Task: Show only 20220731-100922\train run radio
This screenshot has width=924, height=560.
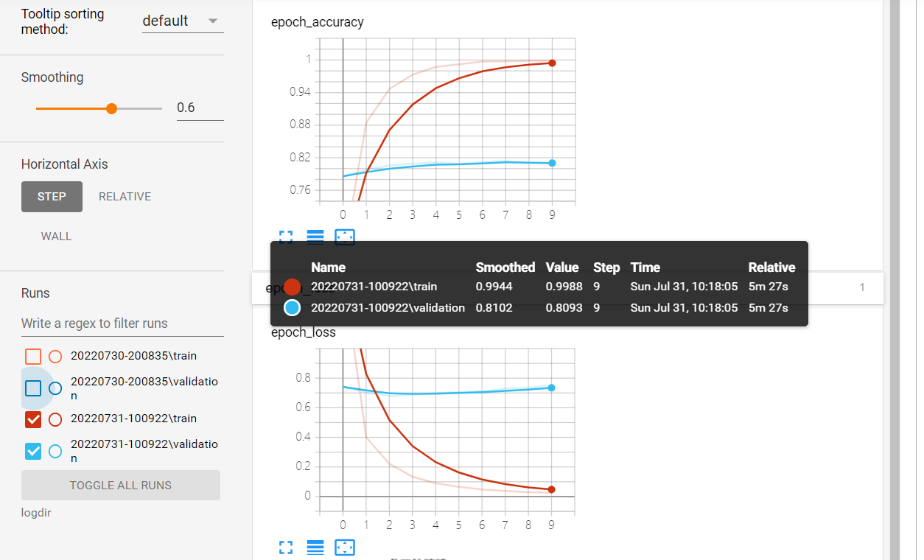Action: click(x=55, y=419)
